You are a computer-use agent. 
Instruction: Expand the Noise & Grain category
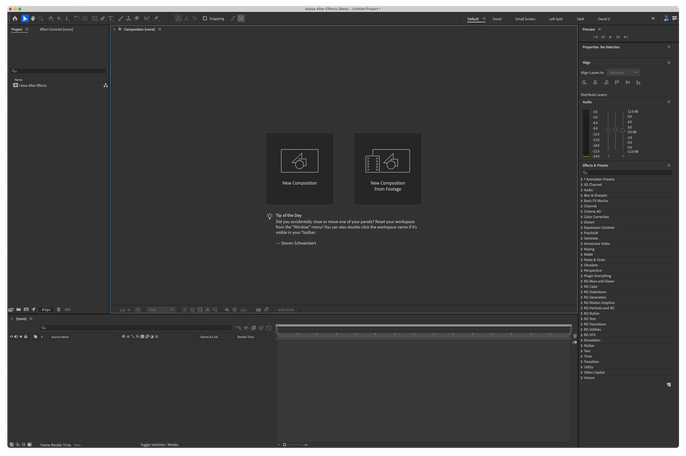pos(582,260)
